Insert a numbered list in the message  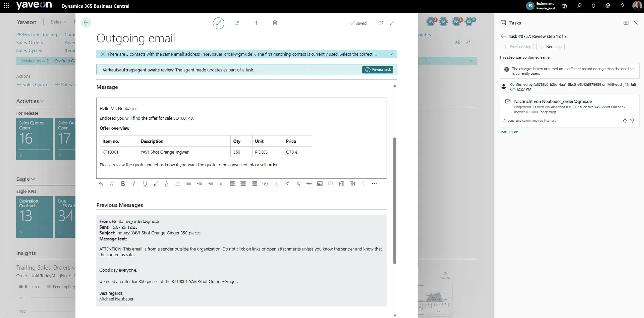tap(189, 184)
